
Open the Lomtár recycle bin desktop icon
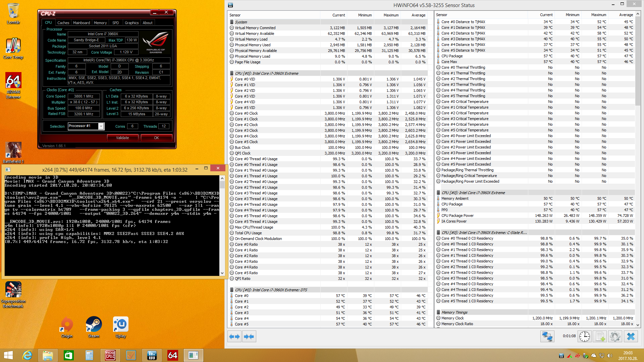(13, 13)
